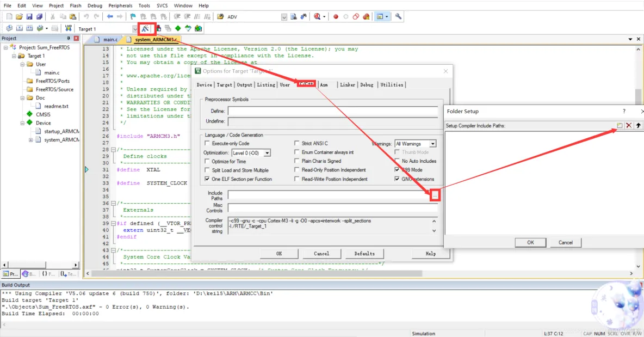Viewport: 644px width, 337px height.
Task: Click the Select Software Packs icon
Action: coord(188,28)
